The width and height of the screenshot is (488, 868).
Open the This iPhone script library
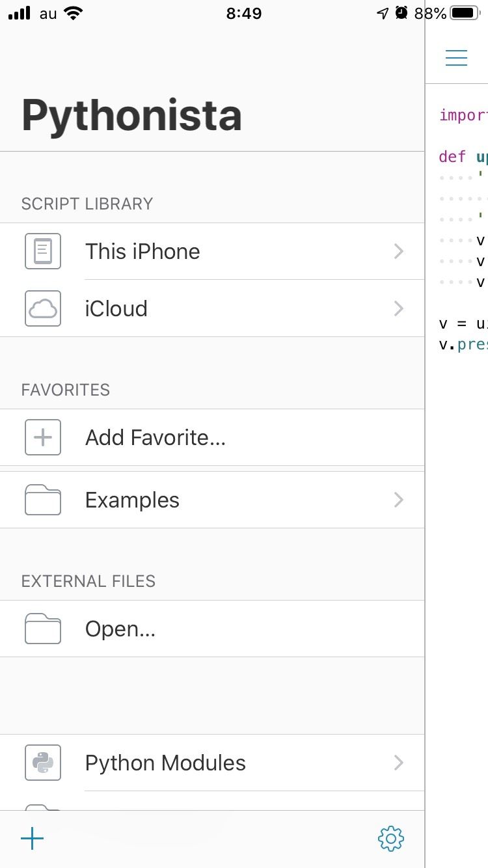142,251
